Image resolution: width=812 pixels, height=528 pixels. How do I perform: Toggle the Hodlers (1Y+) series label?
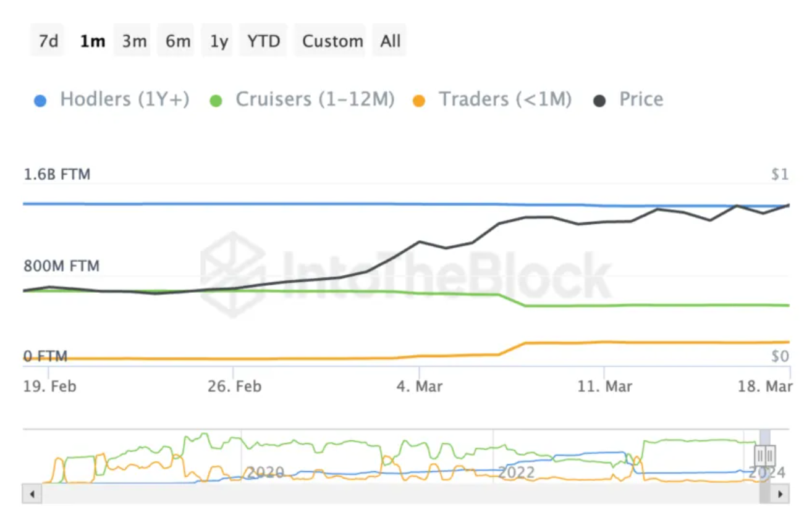point(124,99)
